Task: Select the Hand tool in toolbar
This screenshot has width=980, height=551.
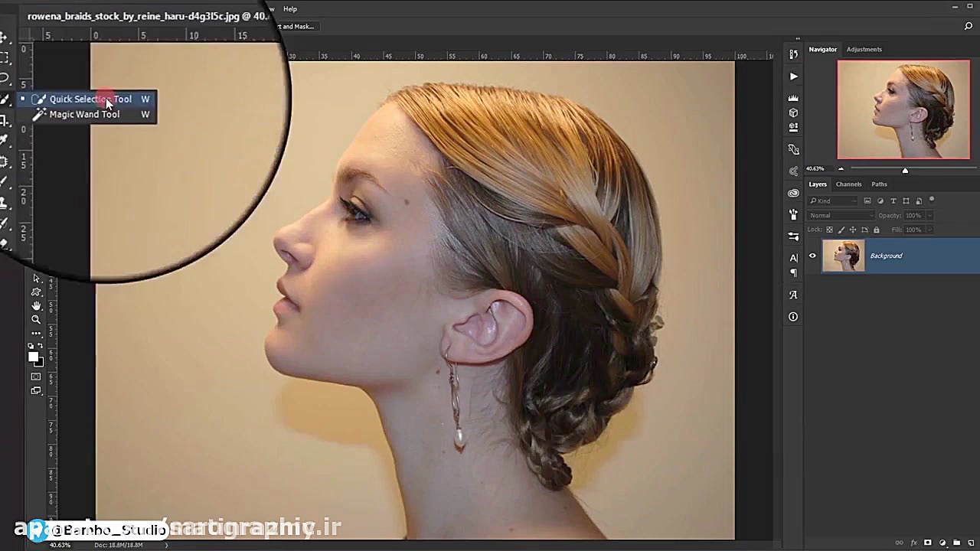Action: (x=36, y=305)
